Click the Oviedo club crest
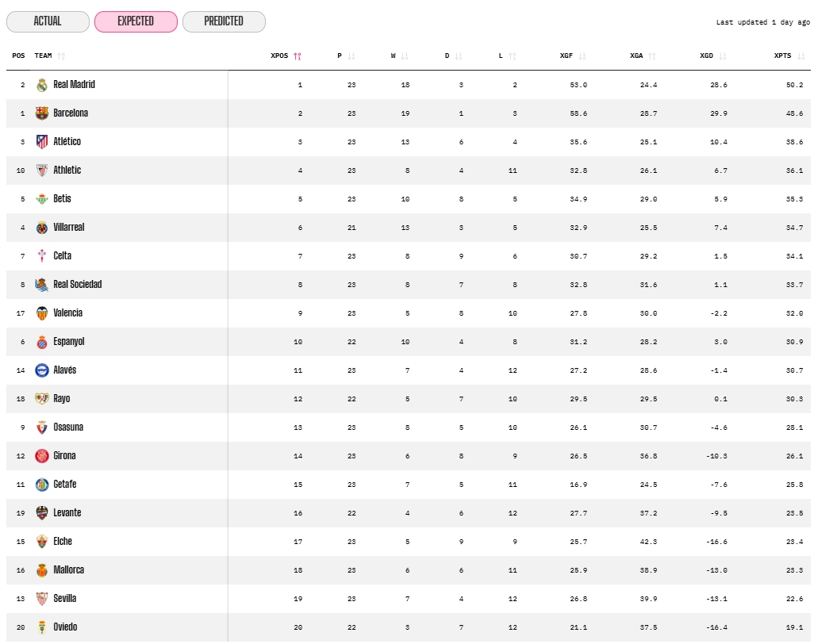814x644 pixels. 42,627
